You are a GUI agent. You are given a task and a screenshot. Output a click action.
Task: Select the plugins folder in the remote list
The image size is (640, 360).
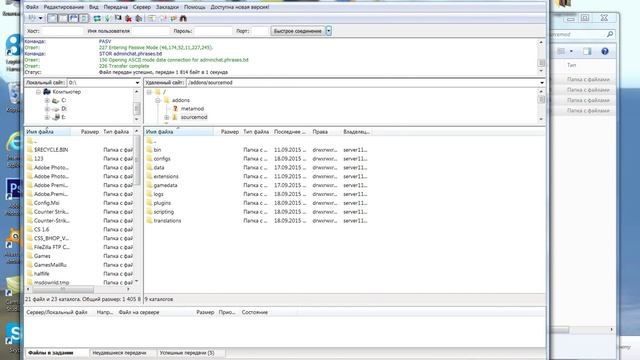(x=162, y=203)
